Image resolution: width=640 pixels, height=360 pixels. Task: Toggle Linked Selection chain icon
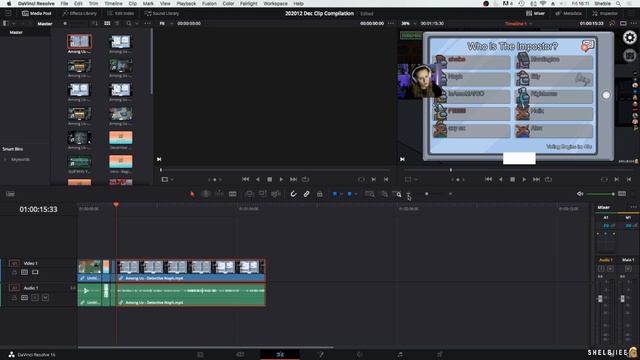tap(306, 194)
